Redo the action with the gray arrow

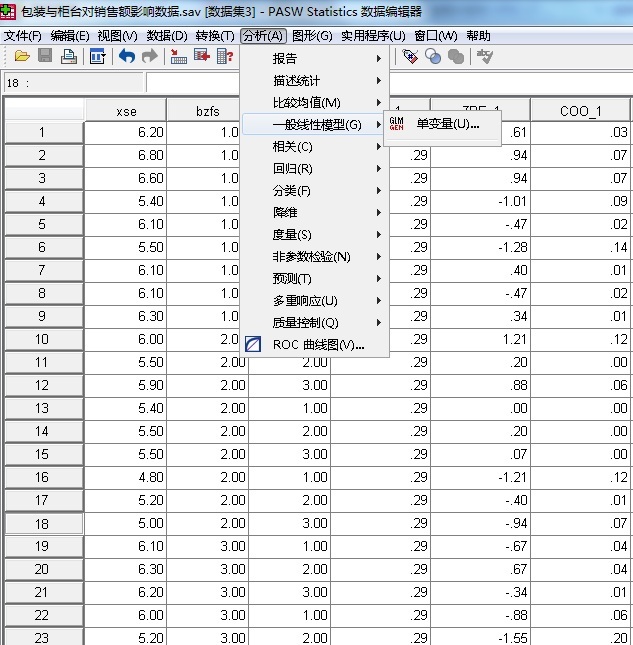150,56
